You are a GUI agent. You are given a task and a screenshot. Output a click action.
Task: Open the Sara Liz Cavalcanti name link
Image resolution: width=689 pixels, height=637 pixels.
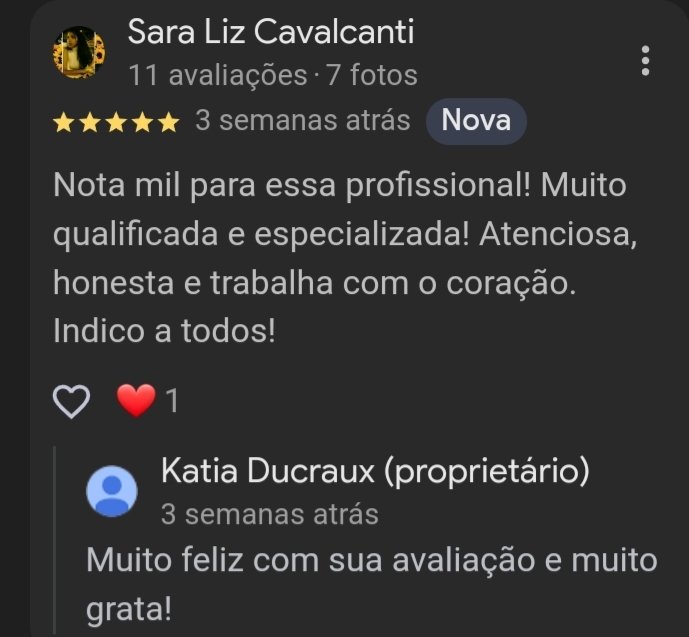coord(271,32)
